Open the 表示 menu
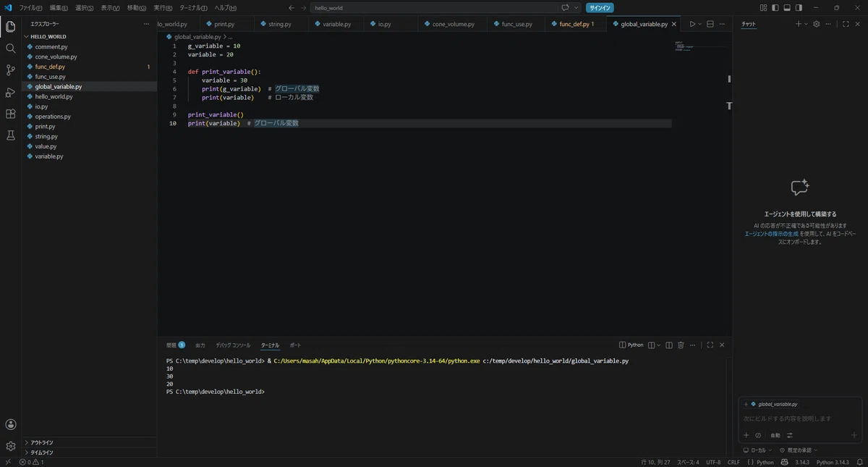This screenshot has height=467, width=868. (111, 8)
